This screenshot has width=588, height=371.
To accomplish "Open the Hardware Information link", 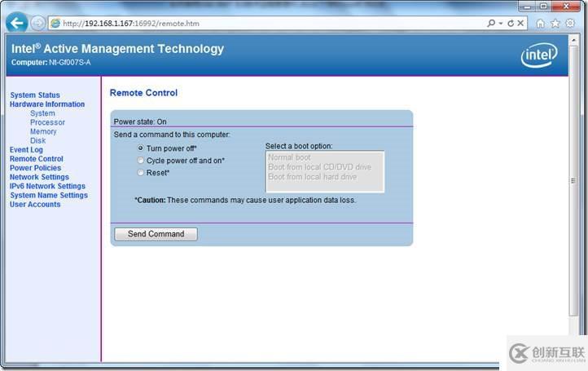I will 47,104.
